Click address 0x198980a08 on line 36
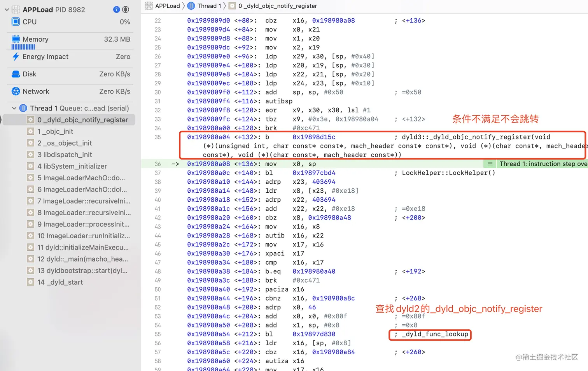Viewport: 588px width, 371px height. pos(208,164)
